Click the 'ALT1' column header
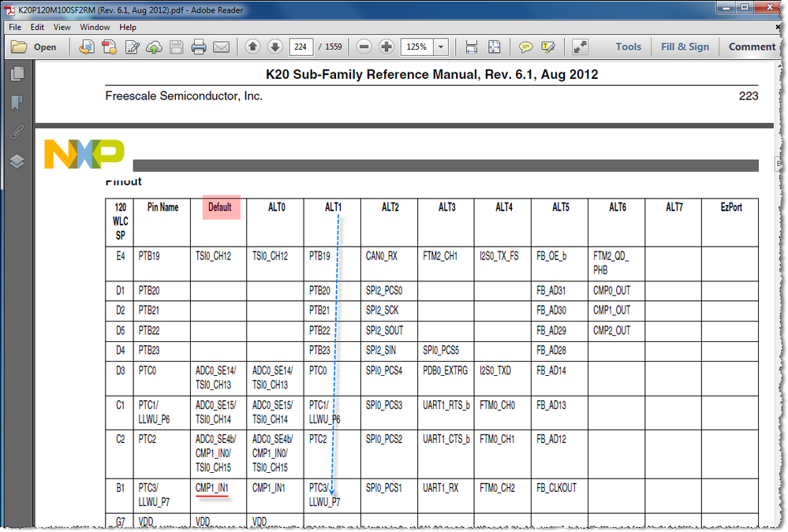The width and height of the screenshot is (788, 532). pos(333,207)
